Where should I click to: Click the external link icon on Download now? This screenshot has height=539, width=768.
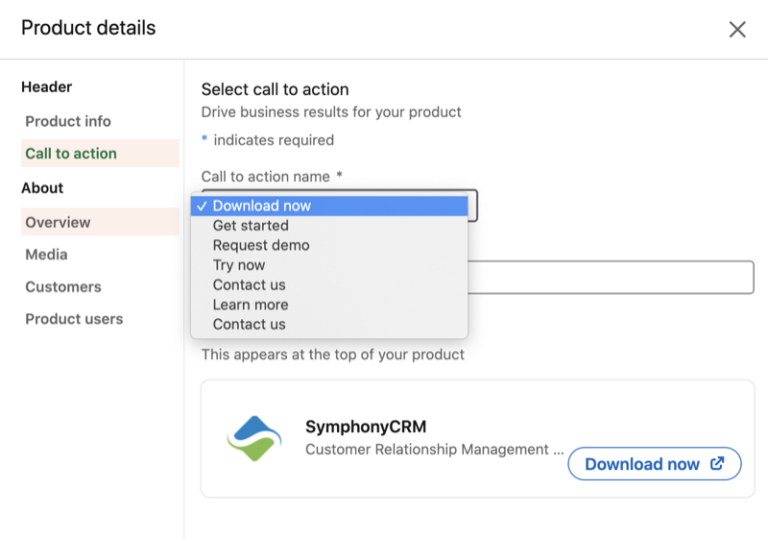[x=717, y=463]
